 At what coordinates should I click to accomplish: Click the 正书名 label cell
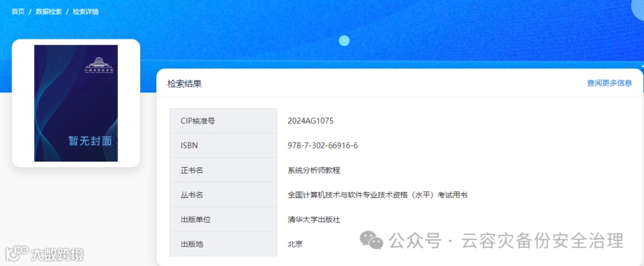[224, 170]
